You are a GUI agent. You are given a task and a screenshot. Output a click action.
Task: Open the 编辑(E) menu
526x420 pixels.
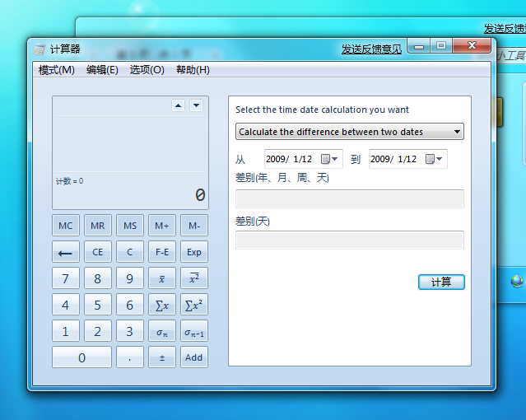(102, 70)
